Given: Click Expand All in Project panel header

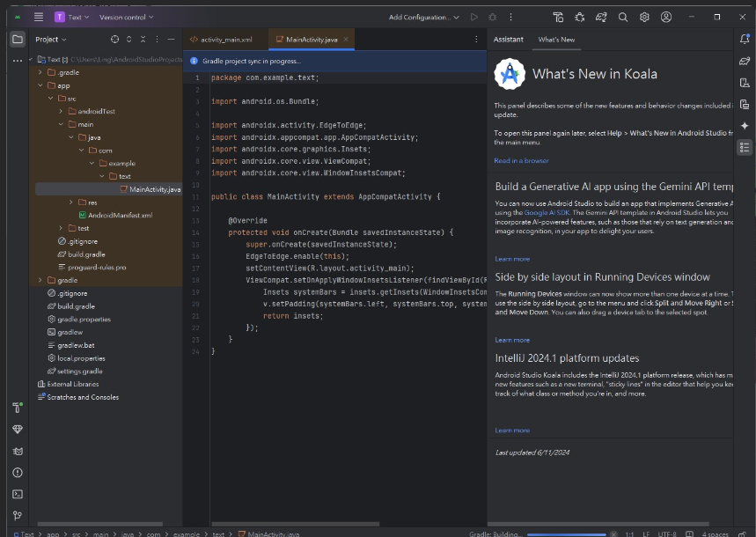Looking at the screenshot, I should coord(128,39).
